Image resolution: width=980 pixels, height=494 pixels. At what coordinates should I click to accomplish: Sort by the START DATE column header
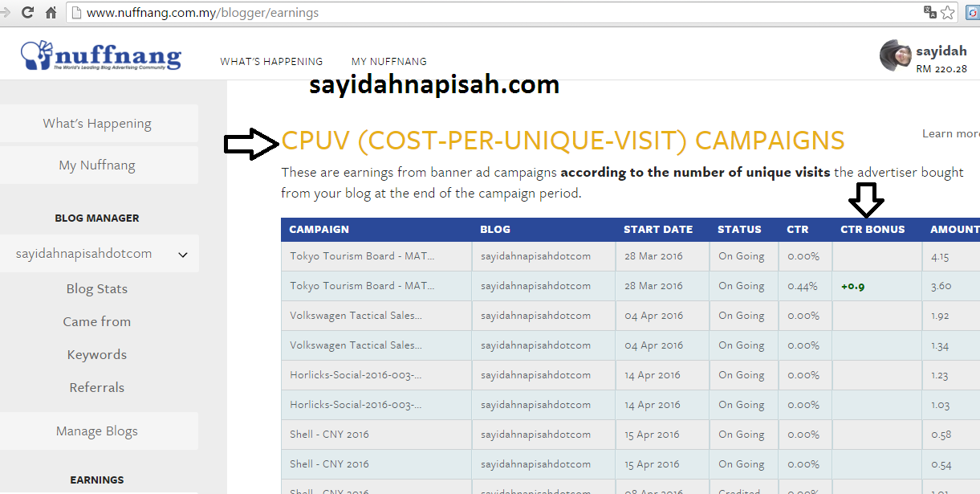point(658,230)
